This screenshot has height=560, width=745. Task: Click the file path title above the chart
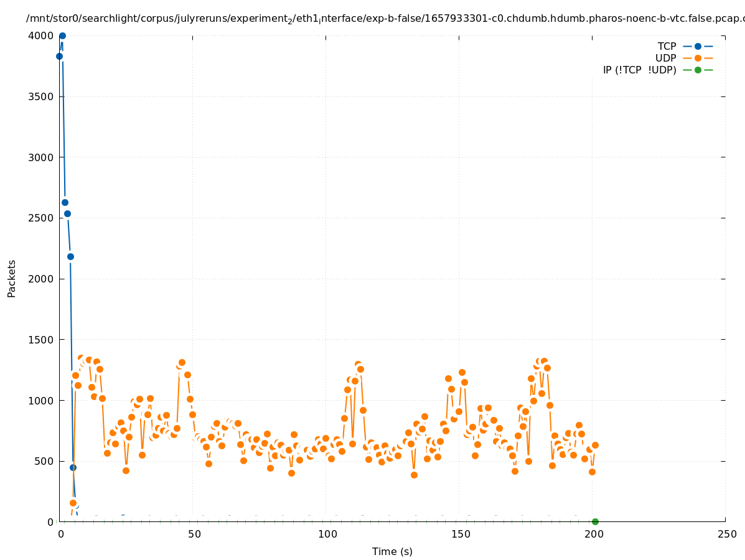385,19
